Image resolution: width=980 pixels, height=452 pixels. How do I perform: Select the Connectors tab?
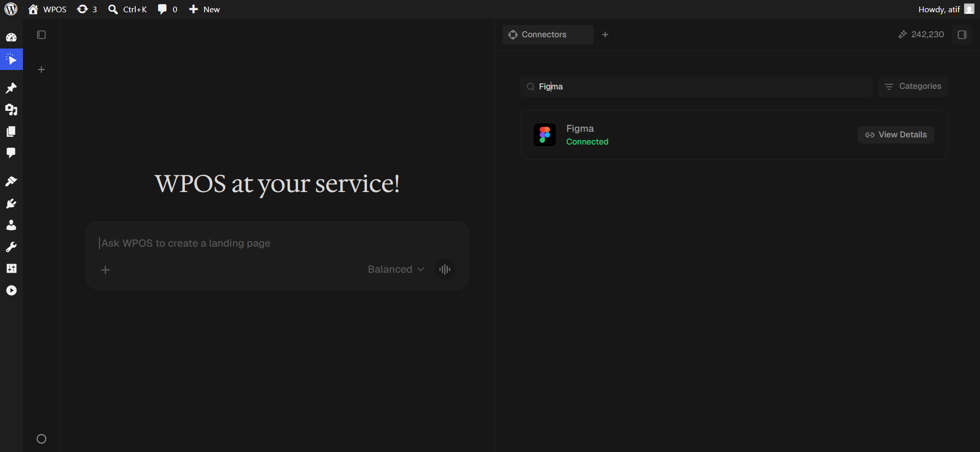(x=548, y=35)
